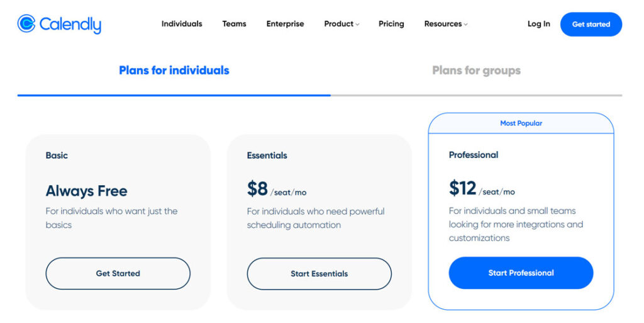Switch to Plans for groups tab
The image size is (644, 323).
(477, 71)
